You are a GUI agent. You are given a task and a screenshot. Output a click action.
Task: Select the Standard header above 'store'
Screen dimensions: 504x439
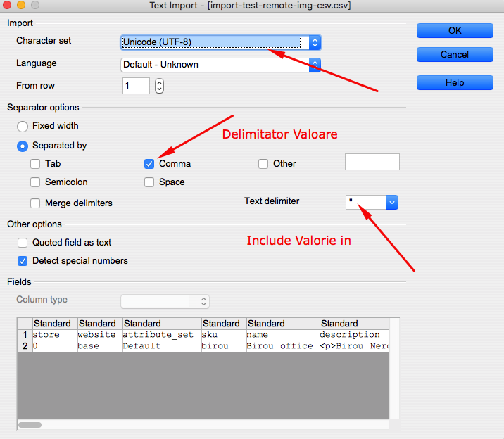pyautogui.click(x=55, y=324)
